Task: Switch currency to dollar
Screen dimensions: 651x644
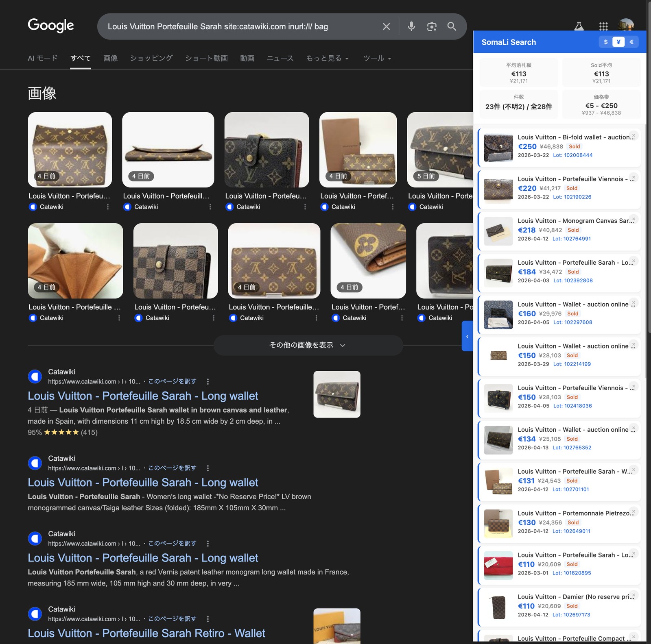Action: [606, 42]
